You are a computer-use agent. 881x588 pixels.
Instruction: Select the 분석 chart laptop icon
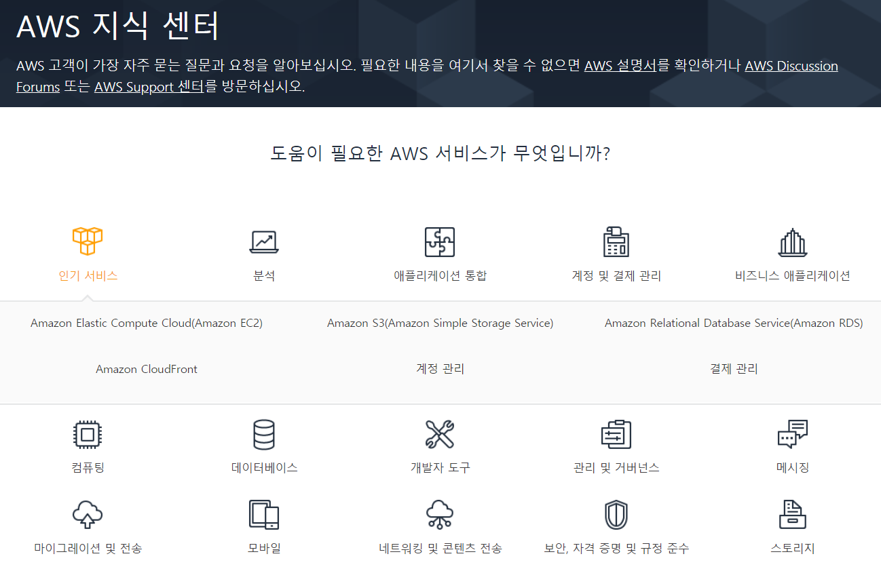point(264,242)
